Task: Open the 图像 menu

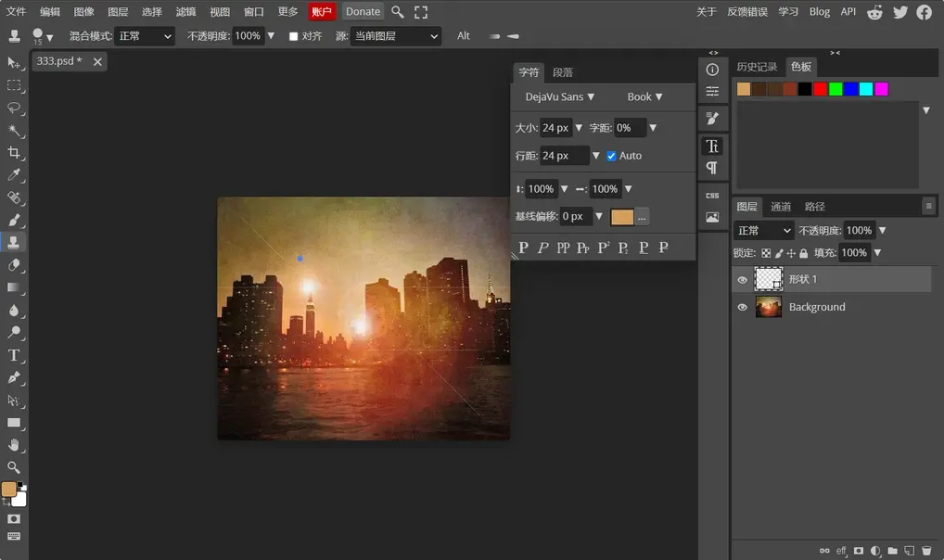Action: click(83, 11)
